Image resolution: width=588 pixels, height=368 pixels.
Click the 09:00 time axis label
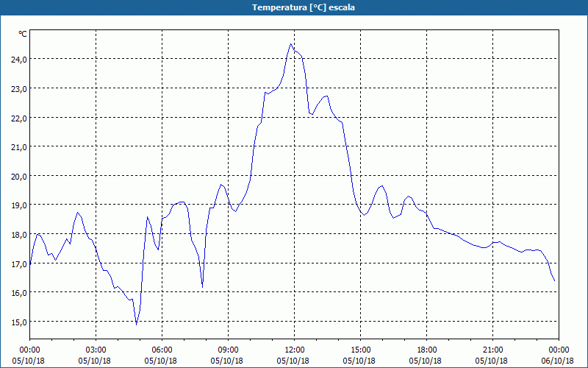pyautogui.click(x=228, y=350)
